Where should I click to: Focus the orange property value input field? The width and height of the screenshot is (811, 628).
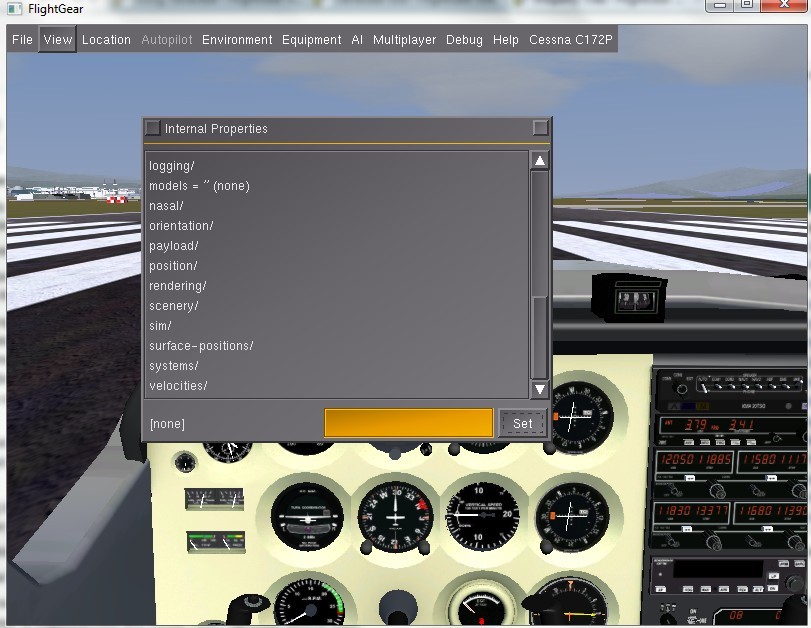pyautogui.click(x=409, y=423)
